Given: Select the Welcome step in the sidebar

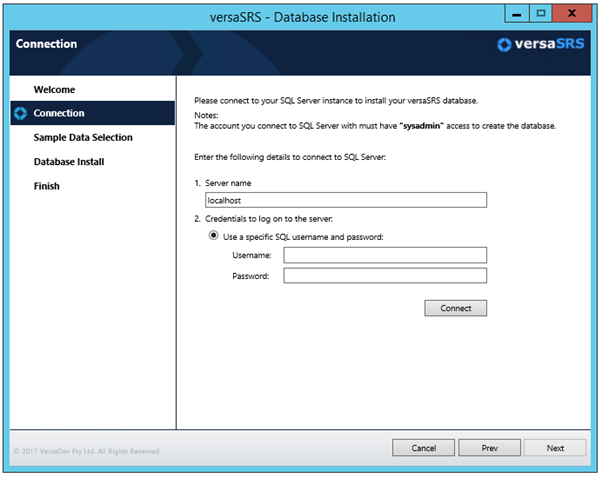Looking at the screenshot, I should click(54, 89).
